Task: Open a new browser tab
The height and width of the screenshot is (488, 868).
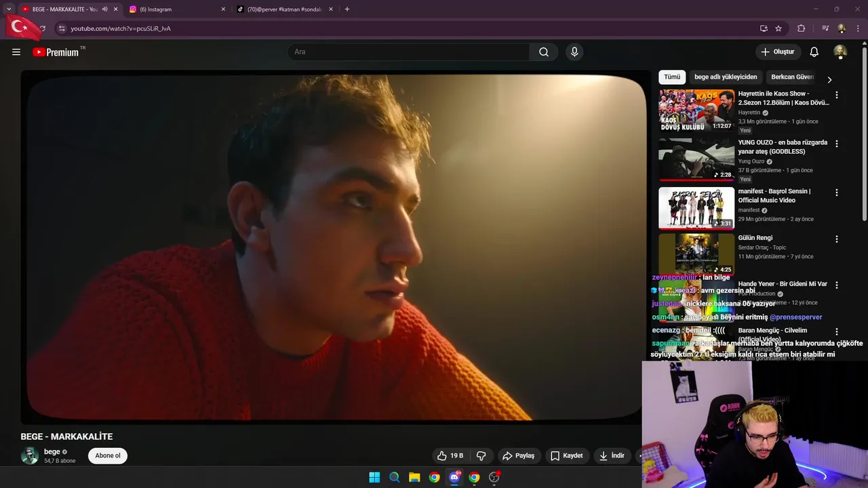Action: (x=347, y=9)
